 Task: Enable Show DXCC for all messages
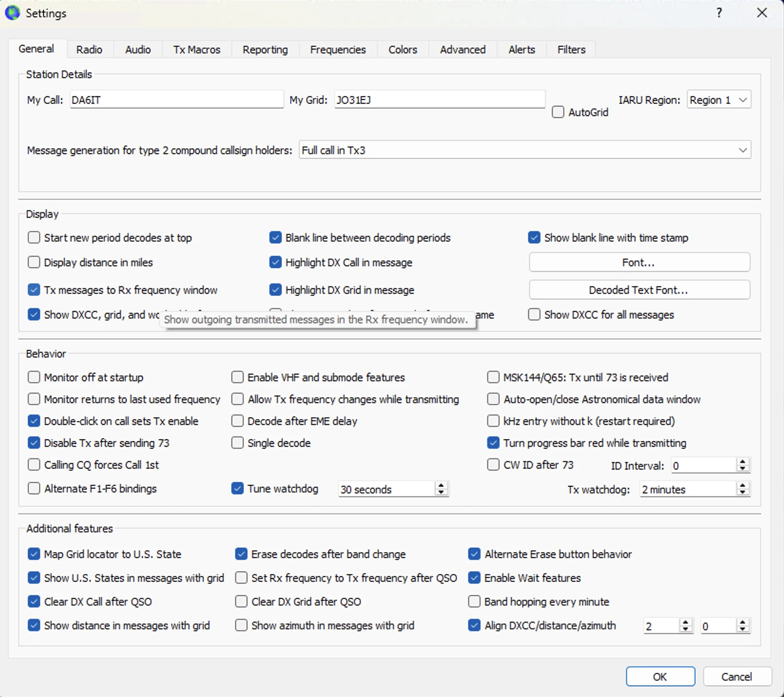click(x=534, y=314)
